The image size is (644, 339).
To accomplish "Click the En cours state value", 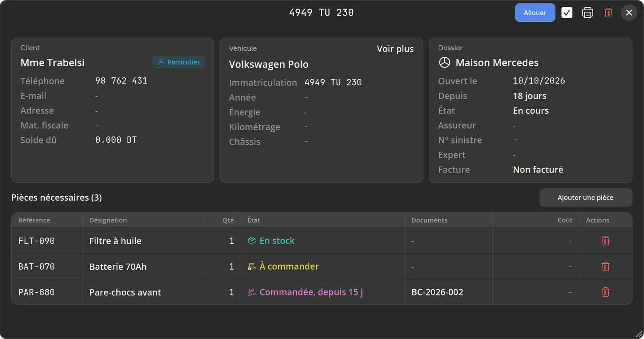I will click(x=531, y=110).
